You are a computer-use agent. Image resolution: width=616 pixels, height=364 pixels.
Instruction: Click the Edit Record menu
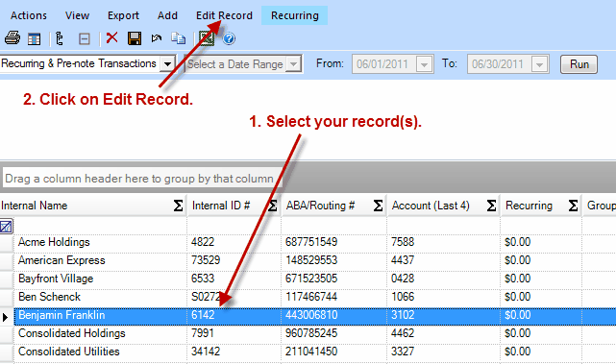point(224,15)
